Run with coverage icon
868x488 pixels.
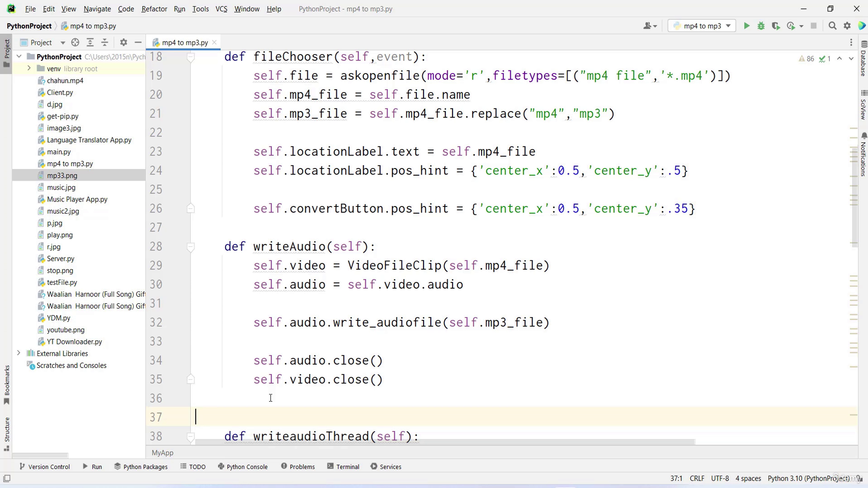776,26
